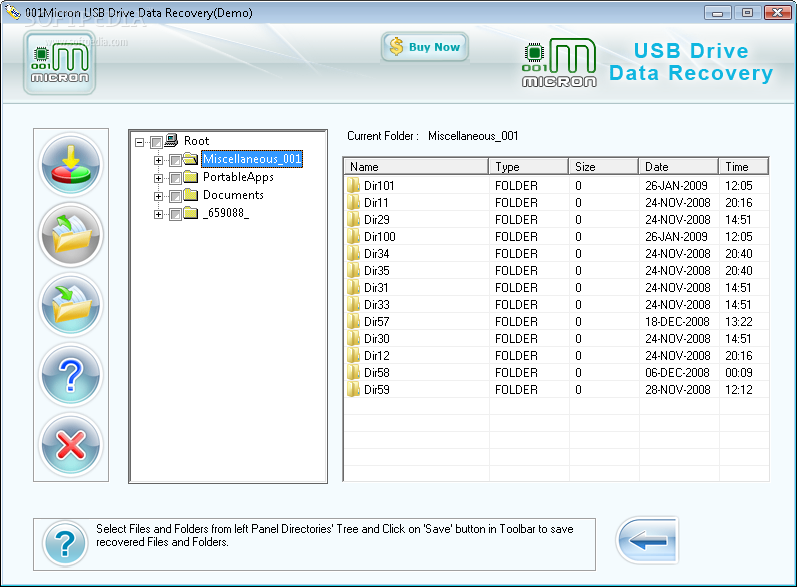Click the Dir35 folder icon
The width and height of the screenshot is (797, 587).
coord(353,270)
